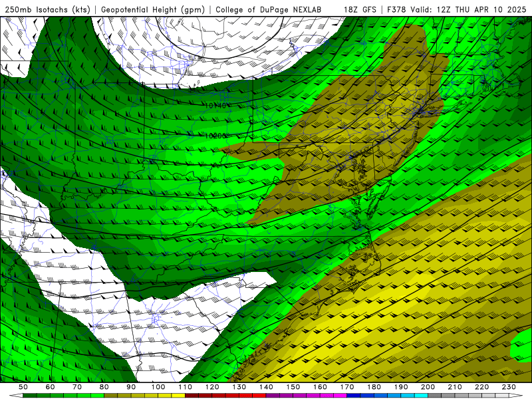Click the 170 kt legend value

pyautogui.click(x=346, y=387)
